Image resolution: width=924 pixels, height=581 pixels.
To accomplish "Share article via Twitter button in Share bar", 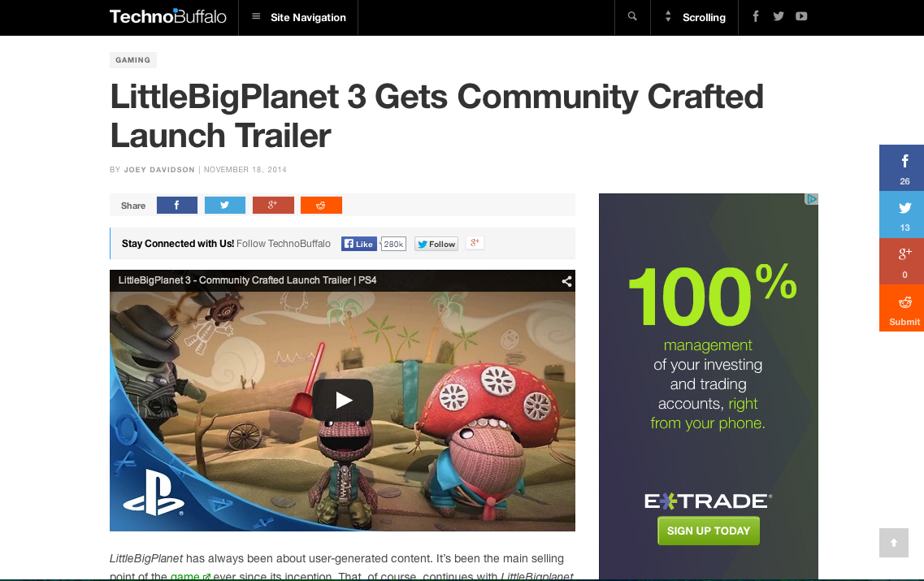I will (x=224, y=205).
